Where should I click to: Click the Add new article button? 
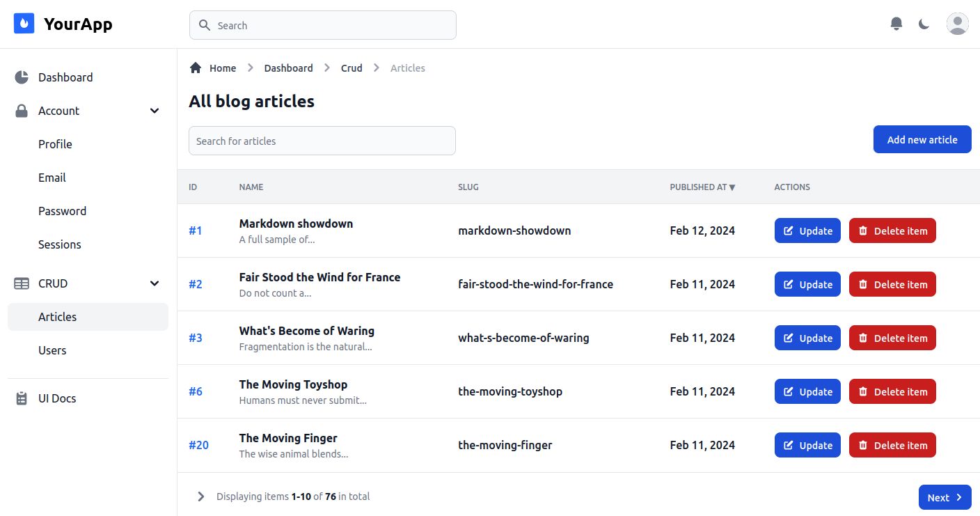(x=922, y=139)
